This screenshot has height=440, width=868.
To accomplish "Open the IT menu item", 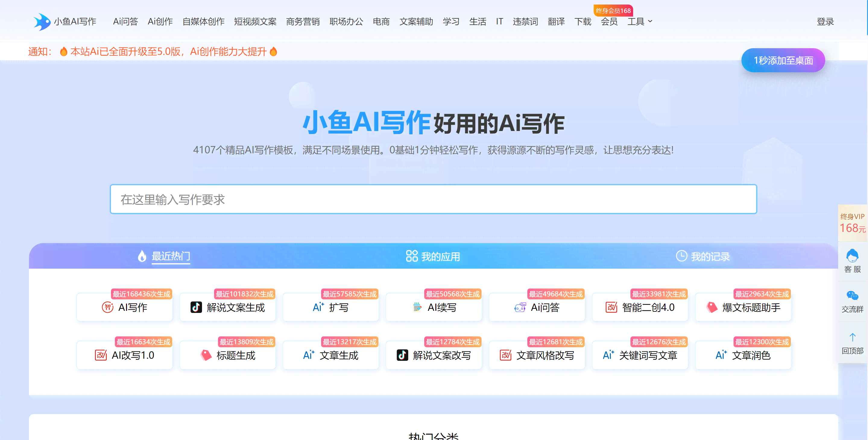I will coord(499,22).
